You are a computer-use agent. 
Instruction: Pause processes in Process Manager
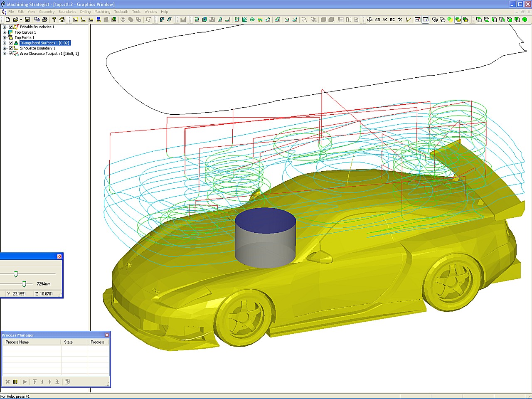click(x=15, y=382)
